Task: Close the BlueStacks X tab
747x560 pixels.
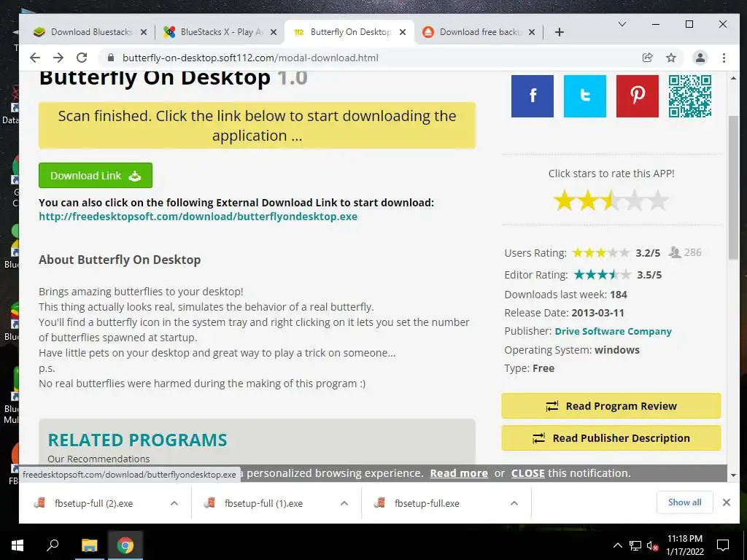Action: click(x=273, y=32)
